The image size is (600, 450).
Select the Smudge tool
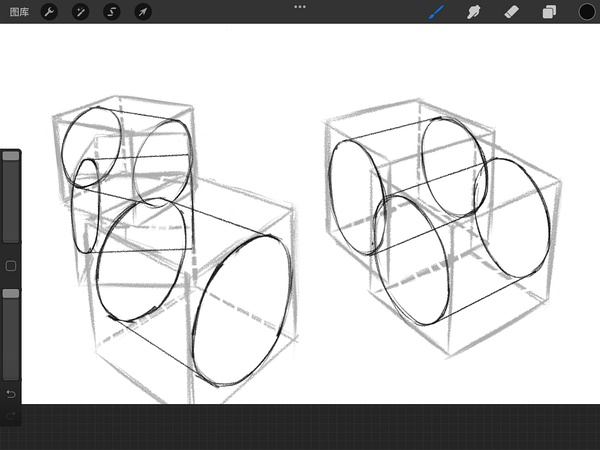coord(474,12)
